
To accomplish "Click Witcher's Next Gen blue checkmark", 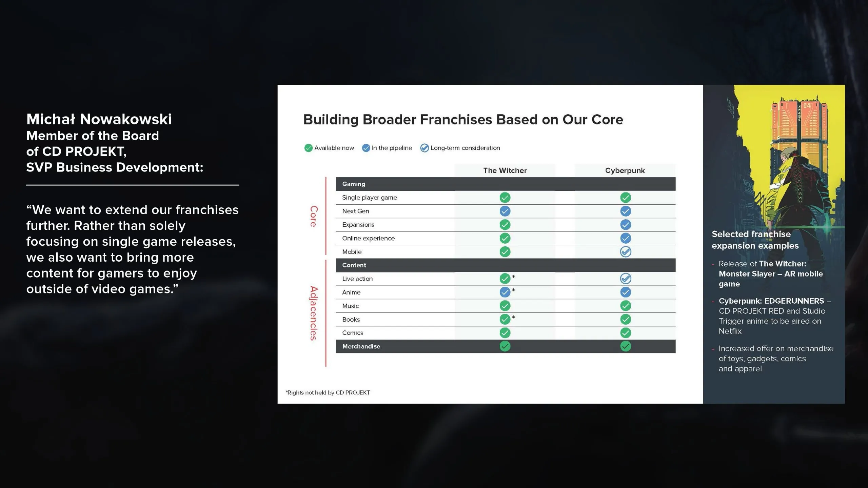I will [x=505, y=211].
